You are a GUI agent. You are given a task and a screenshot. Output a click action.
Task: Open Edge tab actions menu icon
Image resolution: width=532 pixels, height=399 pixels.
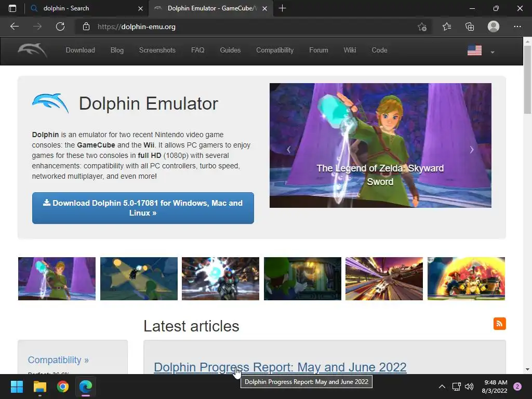click(12, 8)
